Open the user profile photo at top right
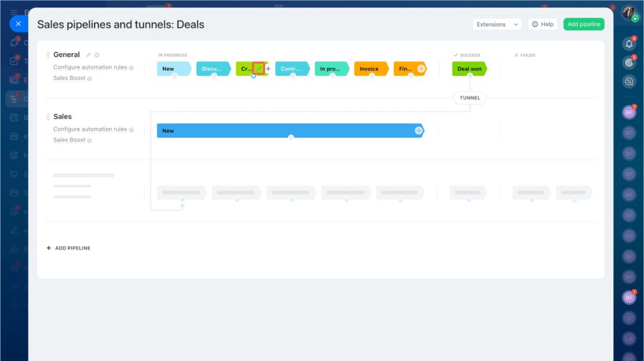 [629, 13]
